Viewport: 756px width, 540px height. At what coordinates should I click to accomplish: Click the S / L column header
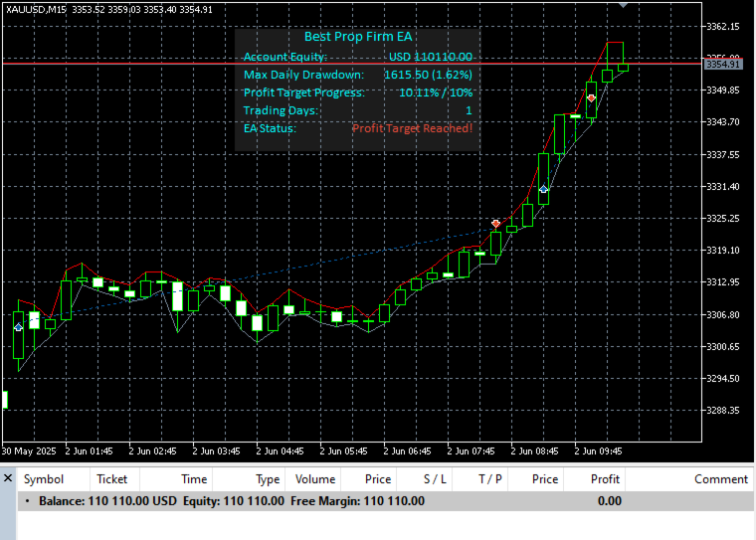[x=435, y=479]
